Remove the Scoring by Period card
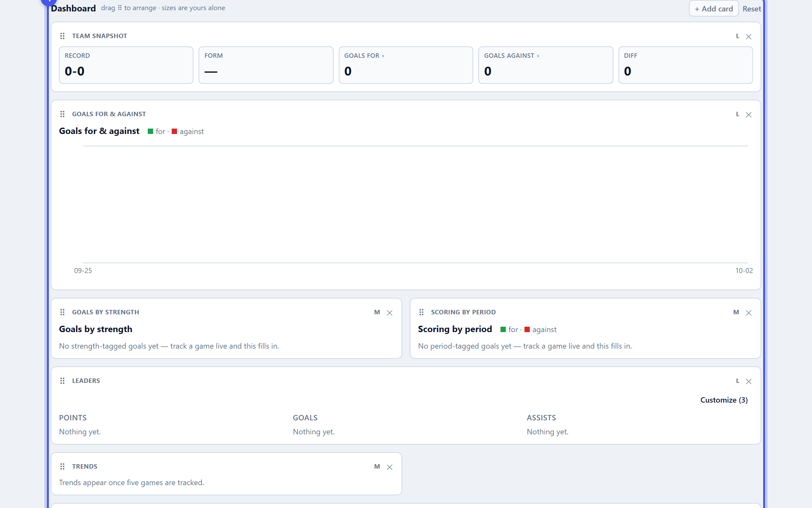Image resolution: width=812 pixels, height=508 pixels. [x=749, y=313]
